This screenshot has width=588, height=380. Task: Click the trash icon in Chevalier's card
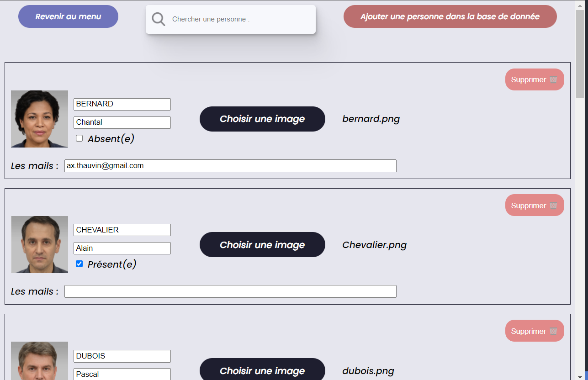tap(553, 206)
